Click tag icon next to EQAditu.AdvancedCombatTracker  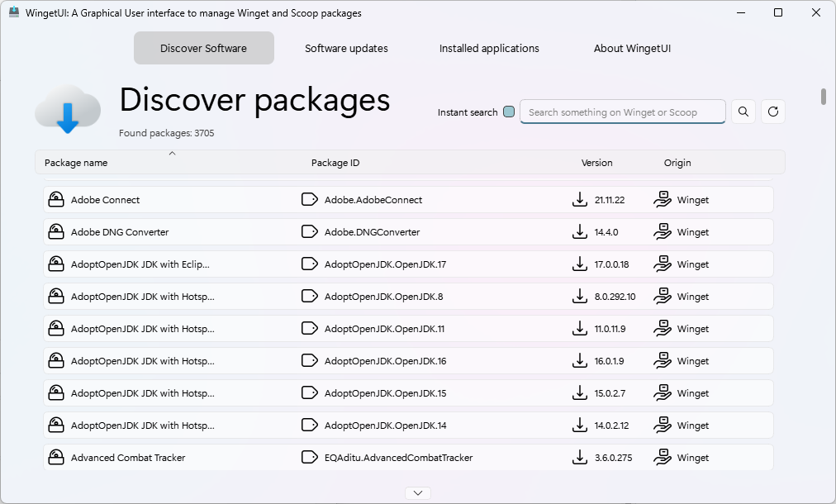click(x=310, y=457)
